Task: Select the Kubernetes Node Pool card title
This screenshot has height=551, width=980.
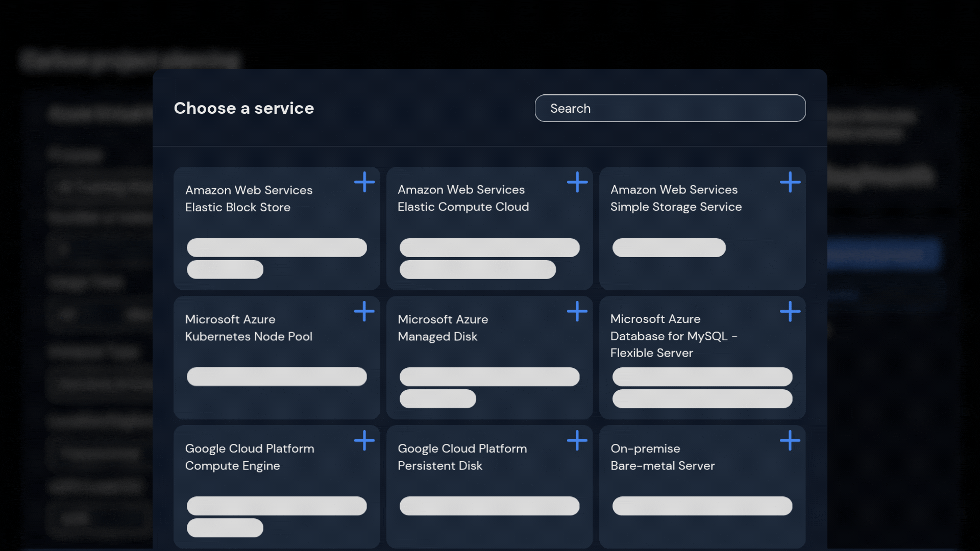Action: [249, 328]
